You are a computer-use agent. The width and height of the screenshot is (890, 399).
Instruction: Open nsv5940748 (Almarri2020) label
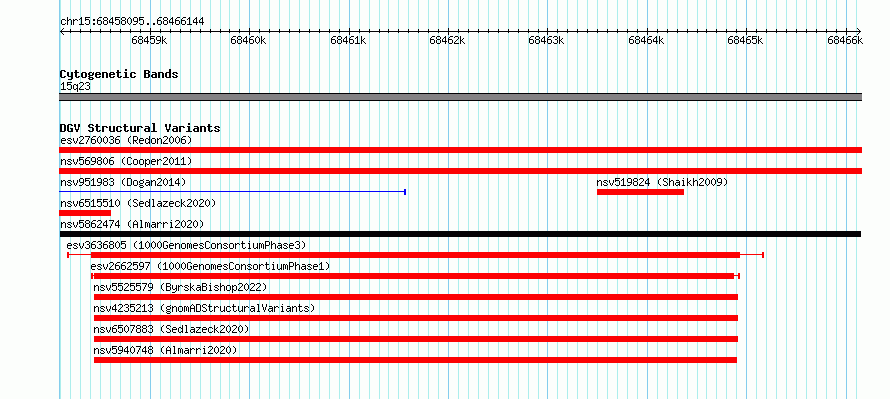pos(165,350)
